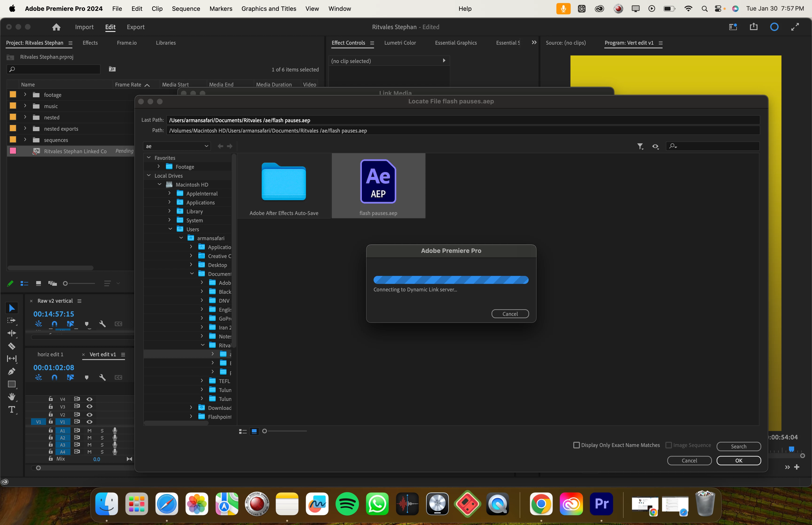Image resolution: width=812 pixels, height=525 pixels.
Task: Select the Type tool
Action: click(x=12, y=409)
